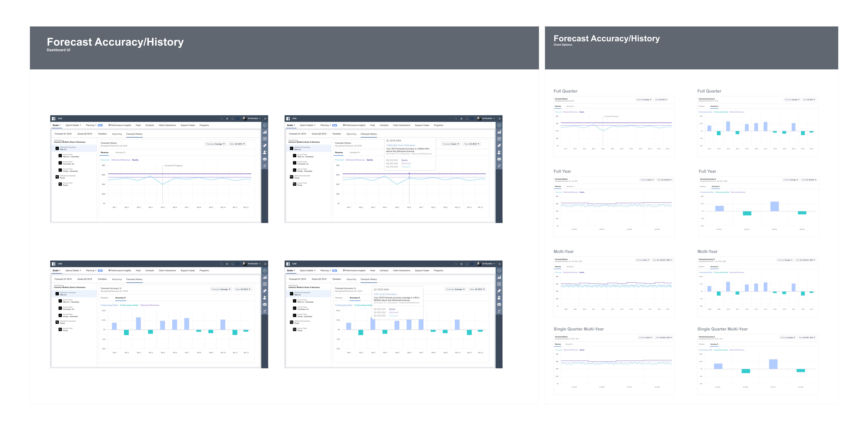868x431 pixels.
Task: Click add-person sidebar icon in bottom-left dashboard
Action: 265,298
